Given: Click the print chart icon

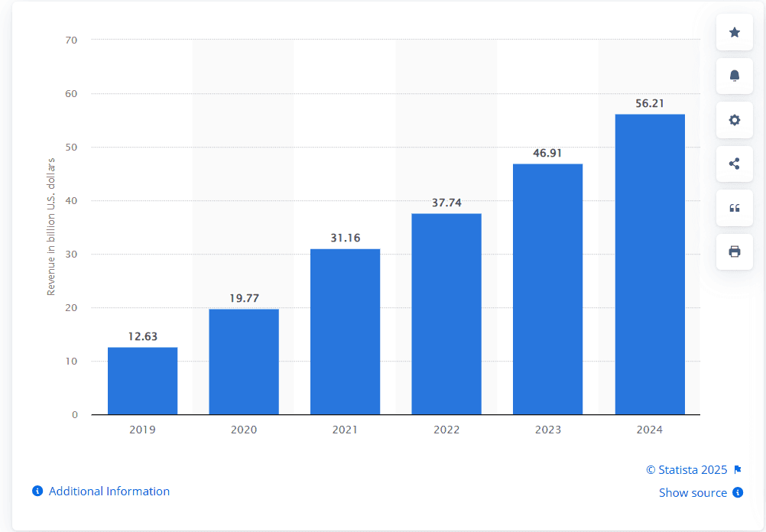Looking at the screenshot, I should pos(734,251).
